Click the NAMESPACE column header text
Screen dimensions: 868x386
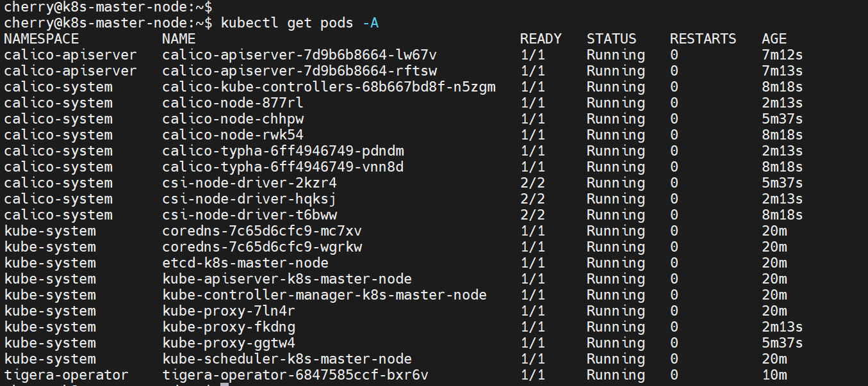click(x=41, y=39)
